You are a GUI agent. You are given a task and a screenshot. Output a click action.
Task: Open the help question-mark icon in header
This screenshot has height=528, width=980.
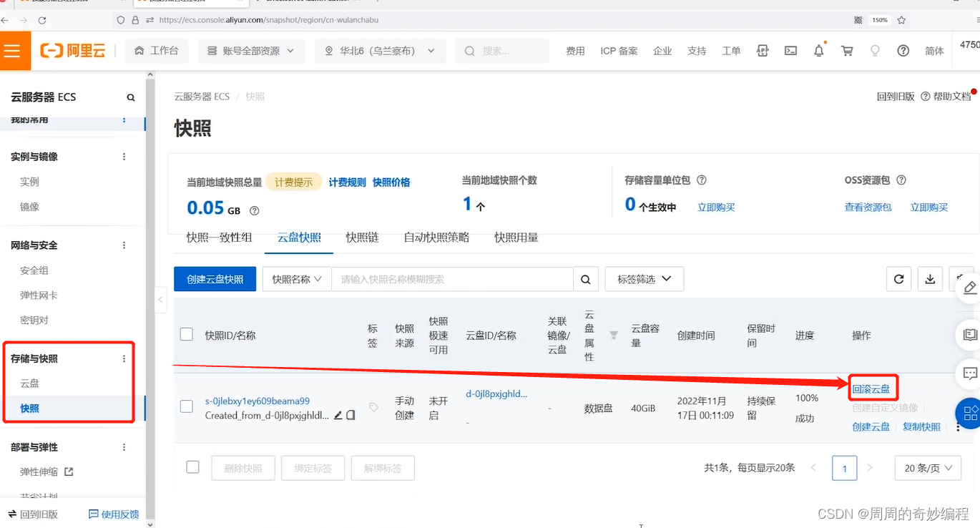click(x=903, y=51)
